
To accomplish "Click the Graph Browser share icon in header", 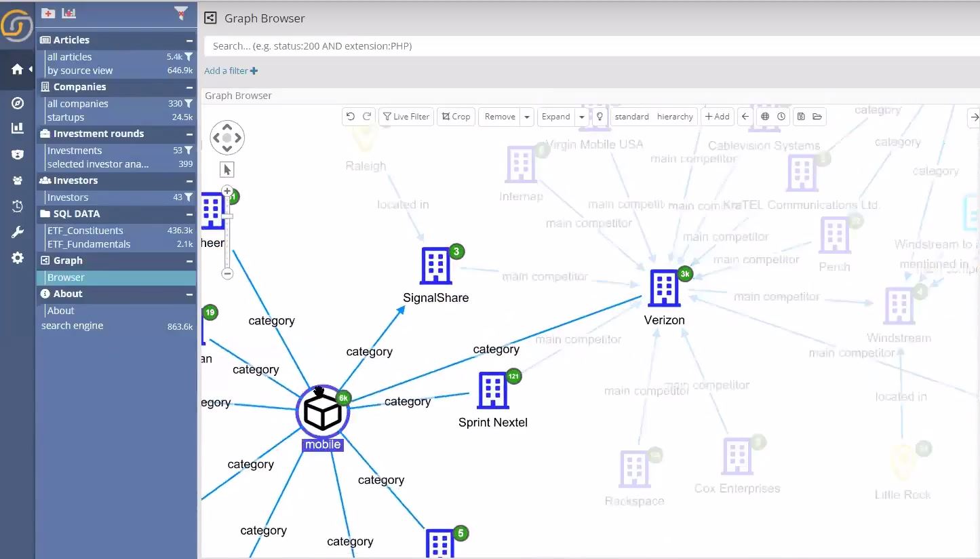I will (x=210, y=18).
